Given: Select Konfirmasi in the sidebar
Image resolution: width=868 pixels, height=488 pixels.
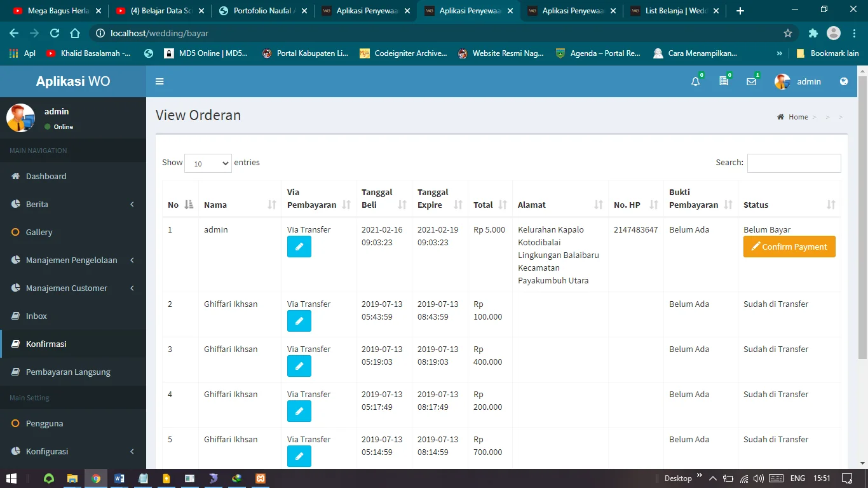Looking at the screenshot, I should pos(73,344).
